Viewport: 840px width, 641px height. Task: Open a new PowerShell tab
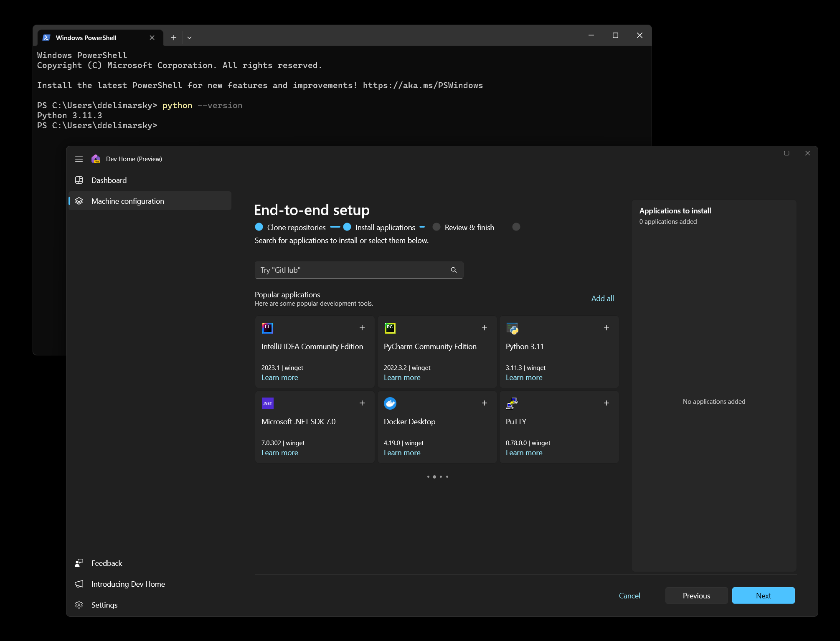173,37
